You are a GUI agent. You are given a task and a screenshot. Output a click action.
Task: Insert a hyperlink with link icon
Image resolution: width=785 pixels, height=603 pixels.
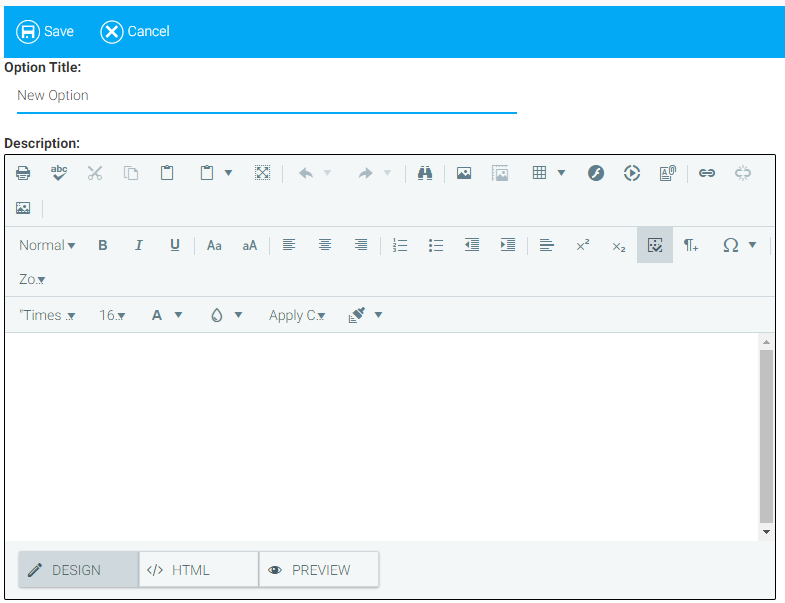(707, 173)
